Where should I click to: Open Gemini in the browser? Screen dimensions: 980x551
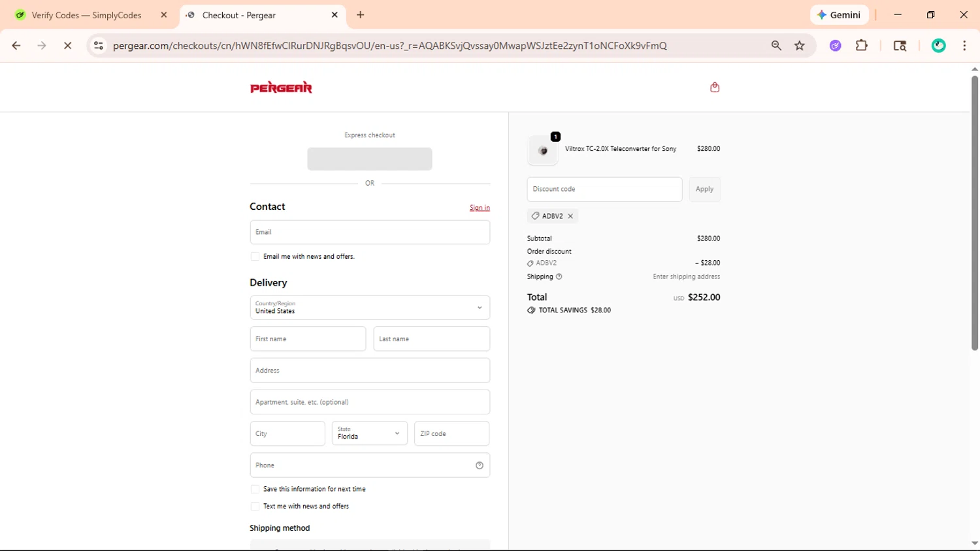tap(840, 15)
